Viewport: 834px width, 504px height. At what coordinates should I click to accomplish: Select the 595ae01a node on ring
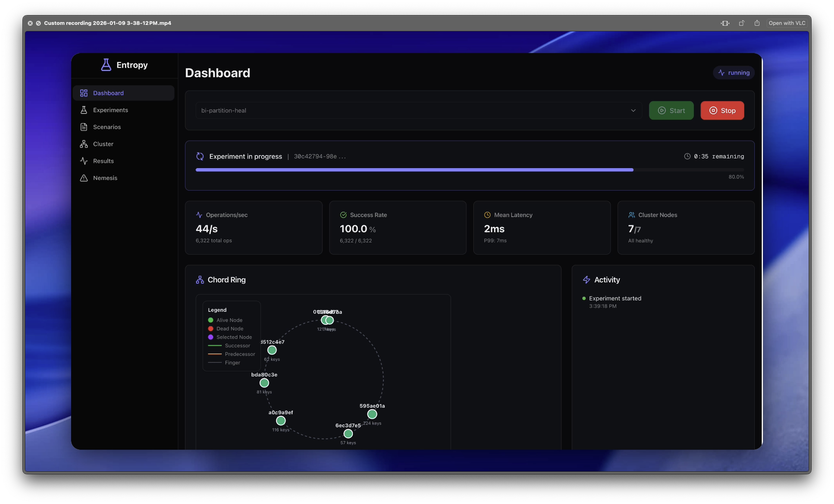(x=372, y=414)
